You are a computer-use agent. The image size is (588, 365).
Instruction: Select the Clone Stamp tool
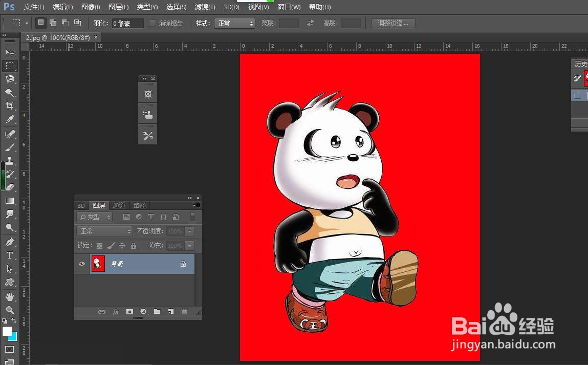pos(10,161)
